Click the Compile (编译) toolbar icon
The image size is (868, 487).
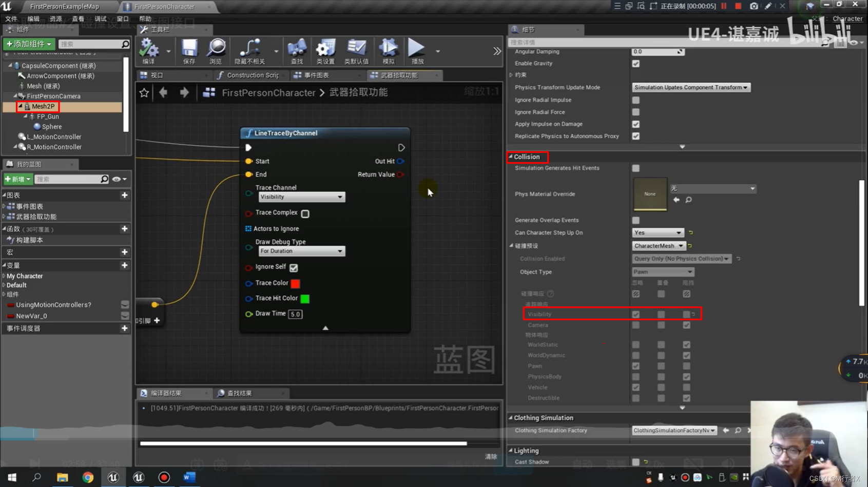[149, 51]
